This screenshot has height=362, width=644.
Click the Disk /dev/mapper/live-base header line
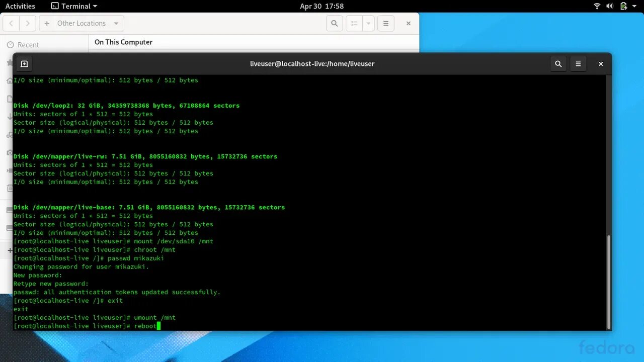tap(149, 207)
